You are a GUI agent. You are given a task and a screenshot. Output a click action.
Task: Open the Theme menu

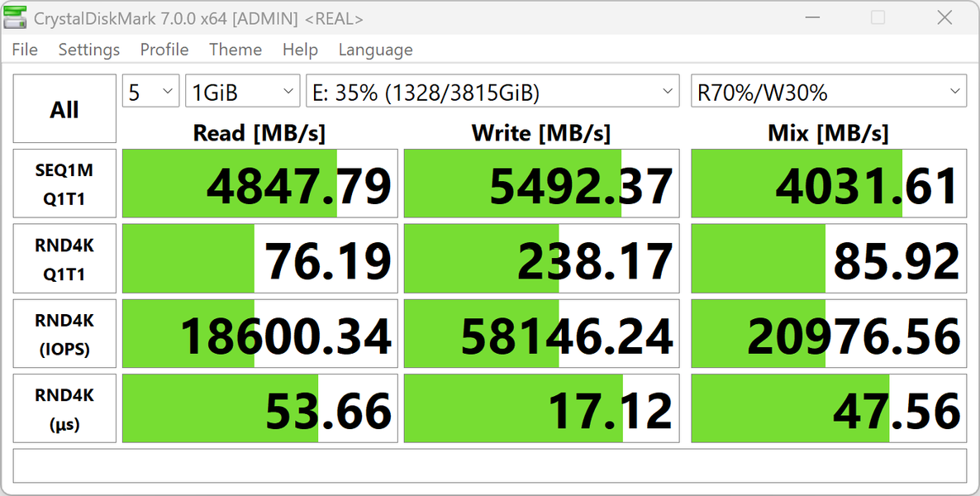coord(235,50)
